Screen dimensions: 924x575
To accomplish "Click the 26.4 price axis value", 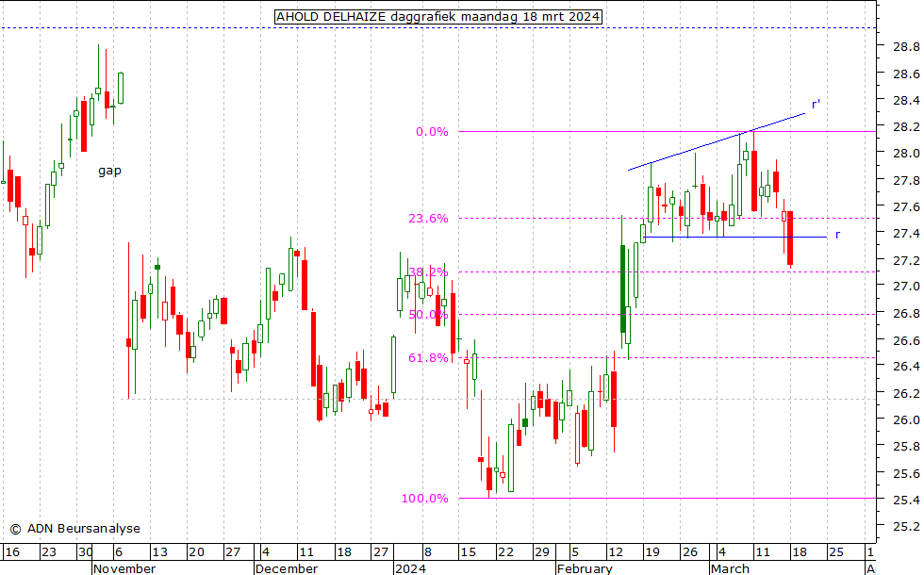I will (x=906, y=367).
